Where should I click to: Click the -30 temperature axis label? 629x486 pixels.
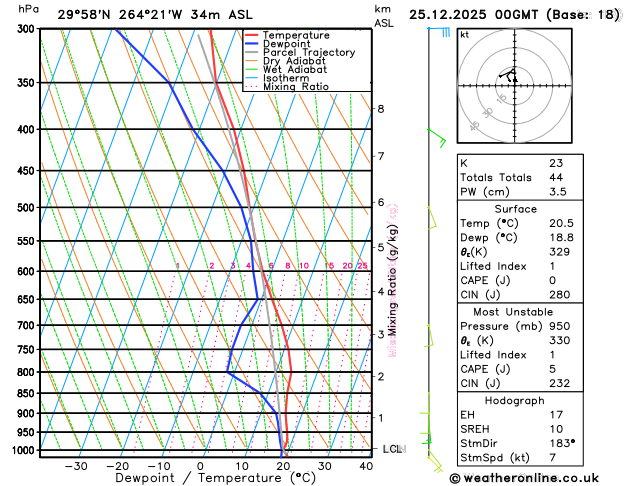coord(76,466)
